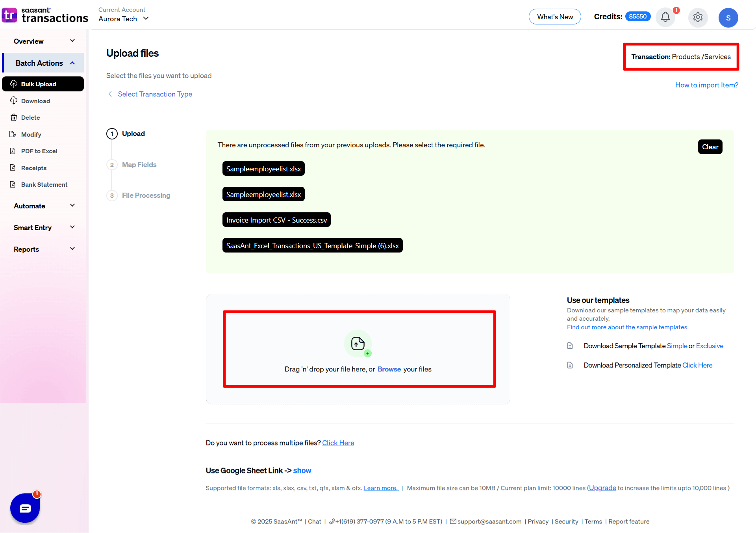Screen dimensions: 756x533
Task: Download the Simple sample template
Action: (677, 345)
